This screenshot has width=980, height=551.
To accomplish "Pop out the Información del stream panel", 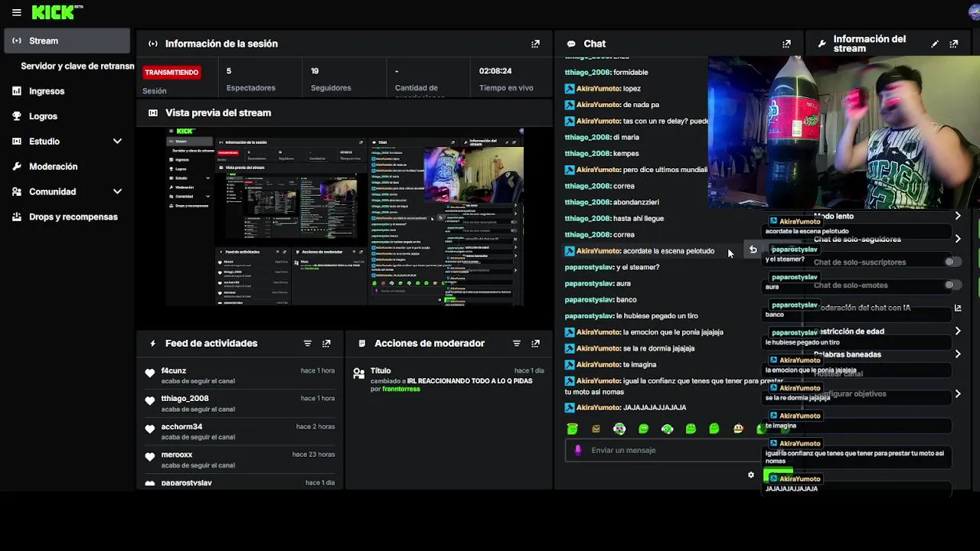I will pyautogui.click(x=954, y=44).
